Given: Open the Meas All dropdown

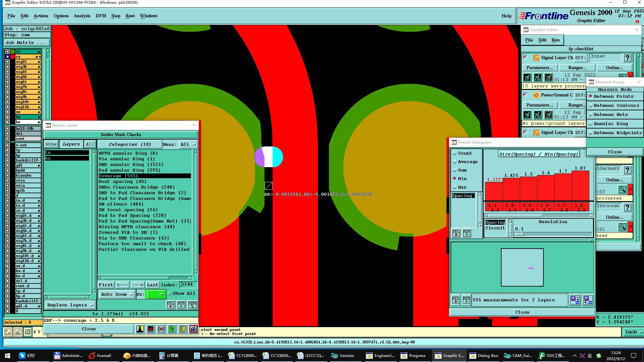Looking at the screenshot, I should click(188, 145).
